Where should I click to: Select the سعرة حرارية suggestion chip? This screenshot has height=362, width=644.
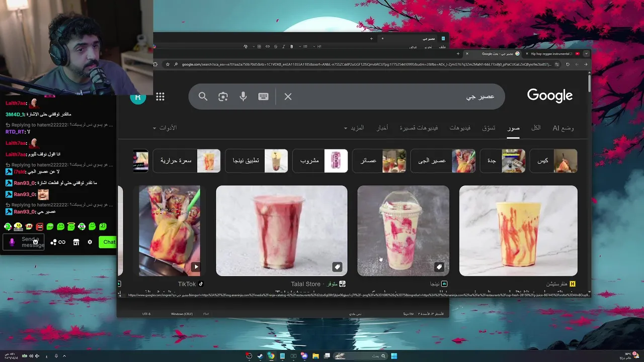[187, 161]
